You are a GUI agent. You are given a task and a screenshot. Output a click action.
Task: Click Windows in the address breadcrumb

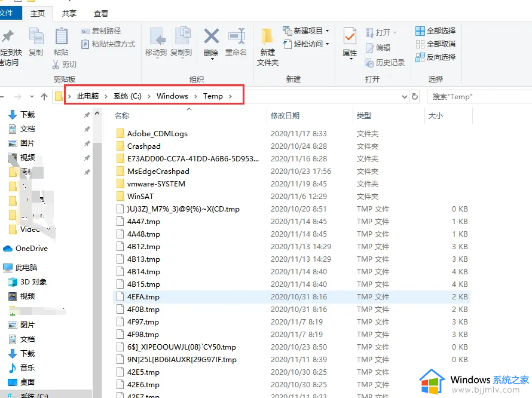point(172,96)
